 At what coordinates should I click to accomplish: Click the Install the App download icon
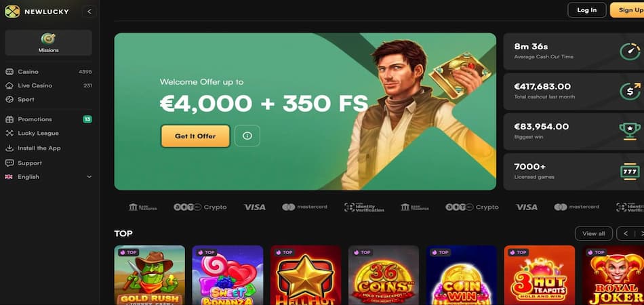[x=9, y=148]
